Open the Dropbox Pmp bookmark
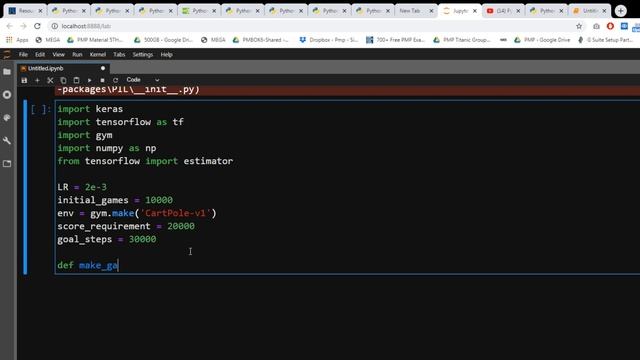The height and width of the screenshot is (360, 640). [329, 40]
